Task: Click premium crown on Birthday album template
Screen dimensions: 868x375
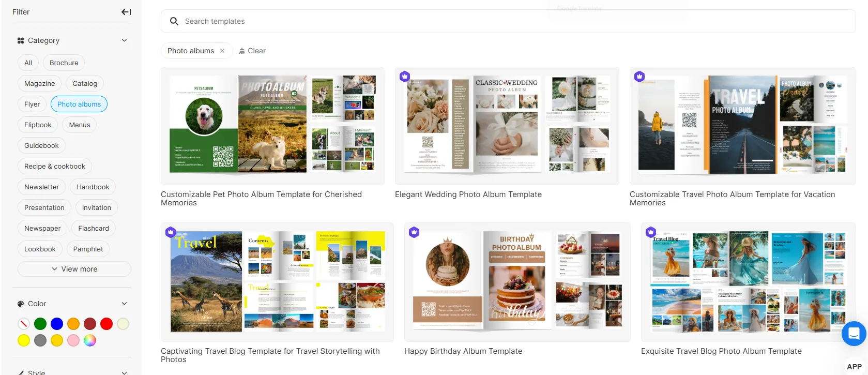Action: coord(414,232)
